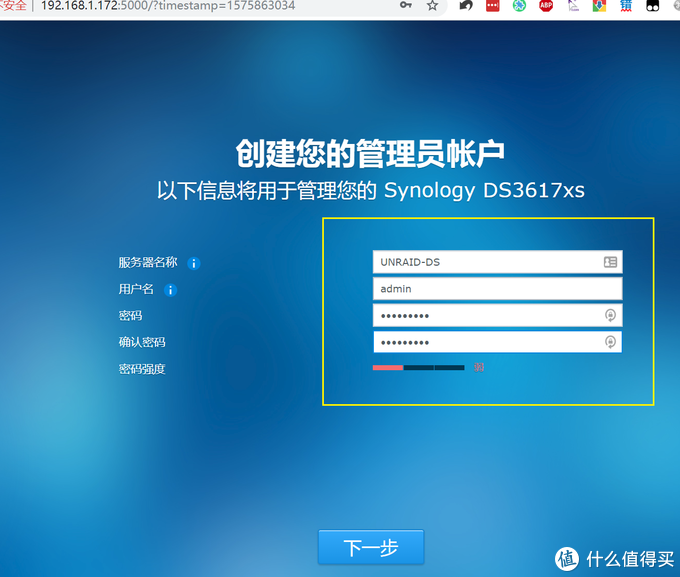Click the 用户名 label

136,289
